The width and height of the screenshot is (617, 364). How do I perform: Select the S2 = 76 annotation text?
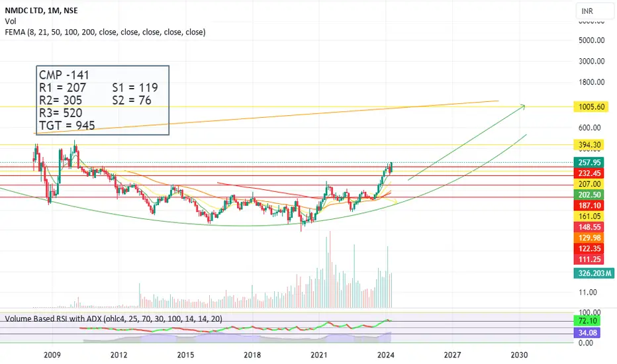[x=132, y=100]
